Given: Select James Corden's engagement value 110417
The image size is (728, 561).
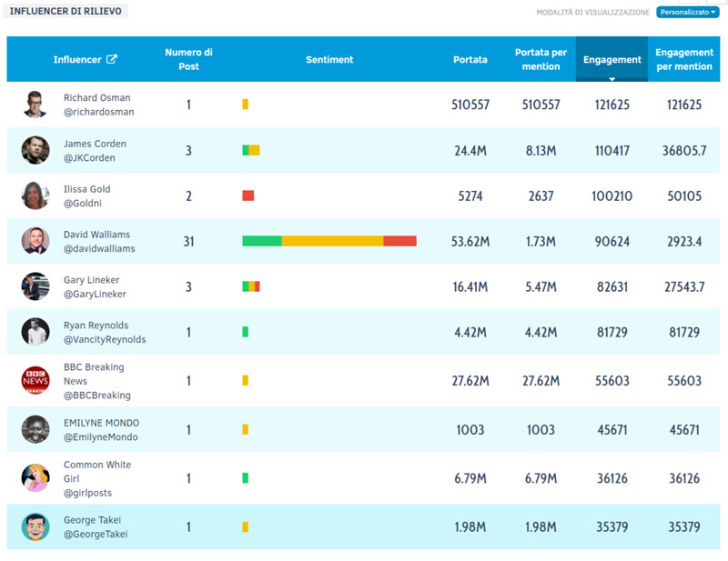Looking at the screenshot, I should [x=612, y=150].
